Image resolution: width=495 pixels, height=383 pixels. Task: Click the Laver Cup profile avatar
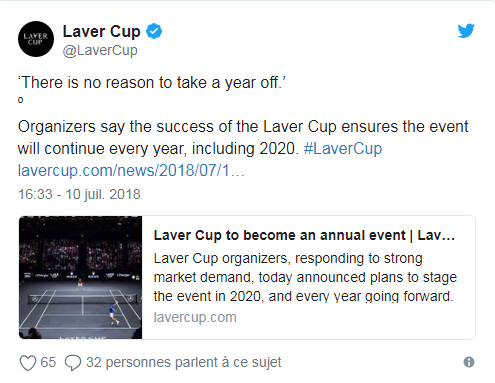point(36,39)
